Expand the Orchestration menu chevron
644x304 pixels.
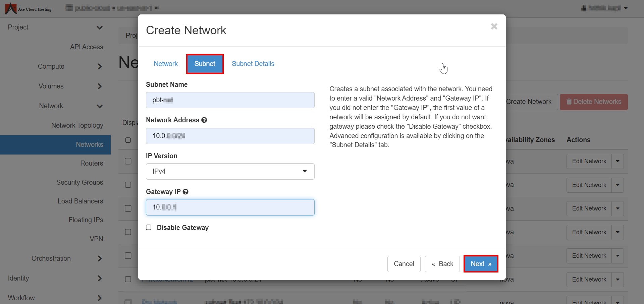click(x=100, y=258)
